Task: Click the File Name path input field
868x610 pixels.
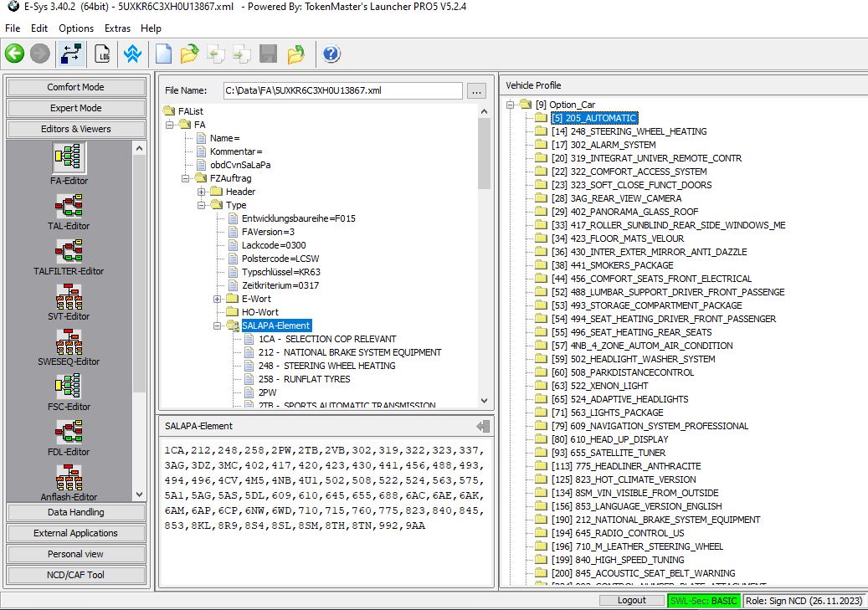Action: coord(342,90)
